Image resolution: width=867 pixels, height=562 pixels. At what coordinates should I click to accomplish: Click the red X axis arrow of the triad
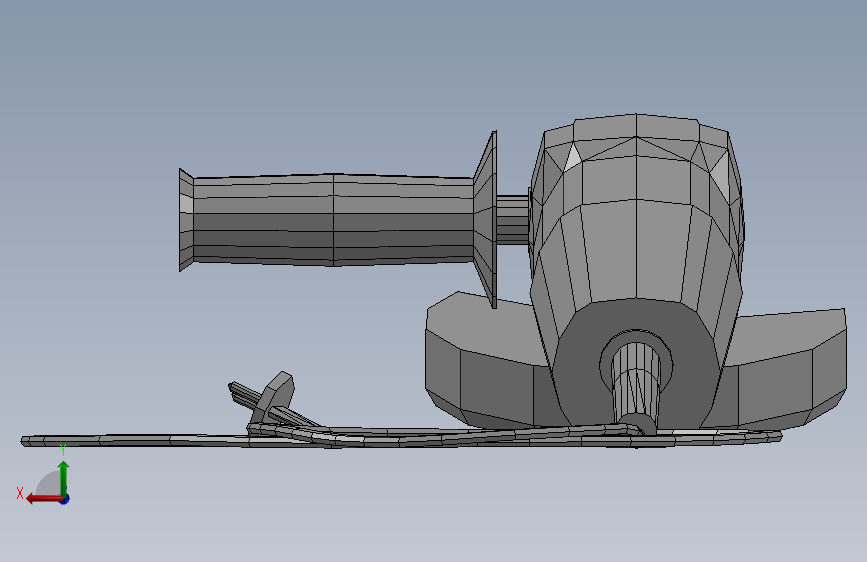[x=44, y=499]
